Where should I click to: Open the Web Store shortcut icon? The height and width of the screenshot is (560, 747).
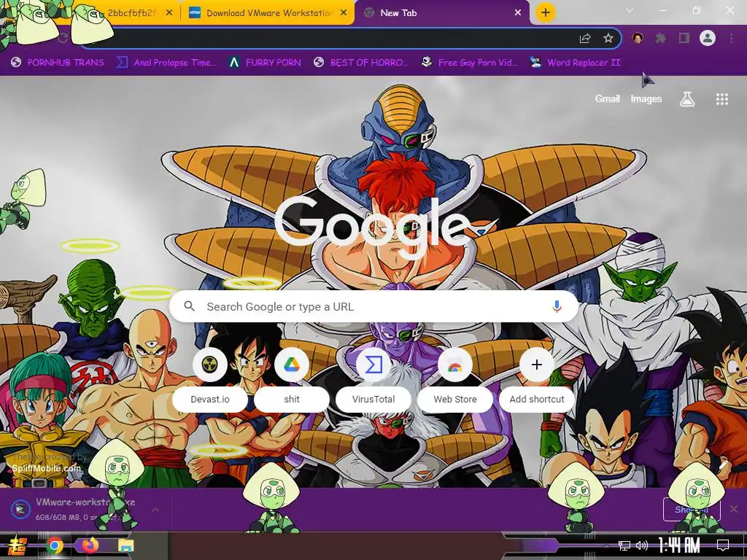pos(455,365)
